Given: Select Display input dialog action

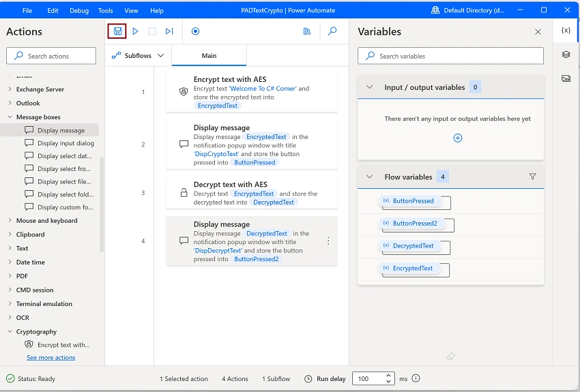Looking at the screenshot, I should 59,143.
